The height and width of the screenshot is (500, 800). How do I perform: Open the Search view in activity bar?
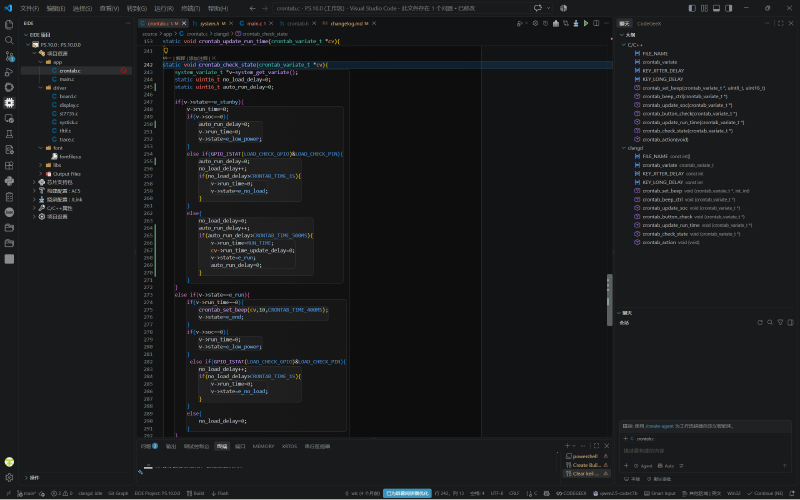pos(9,40)
